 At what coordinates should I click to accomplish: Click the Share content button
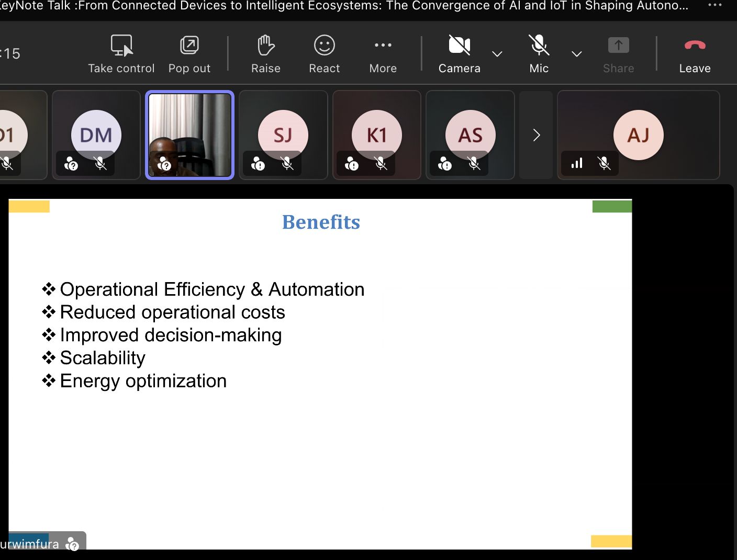[x=618, y=46]
